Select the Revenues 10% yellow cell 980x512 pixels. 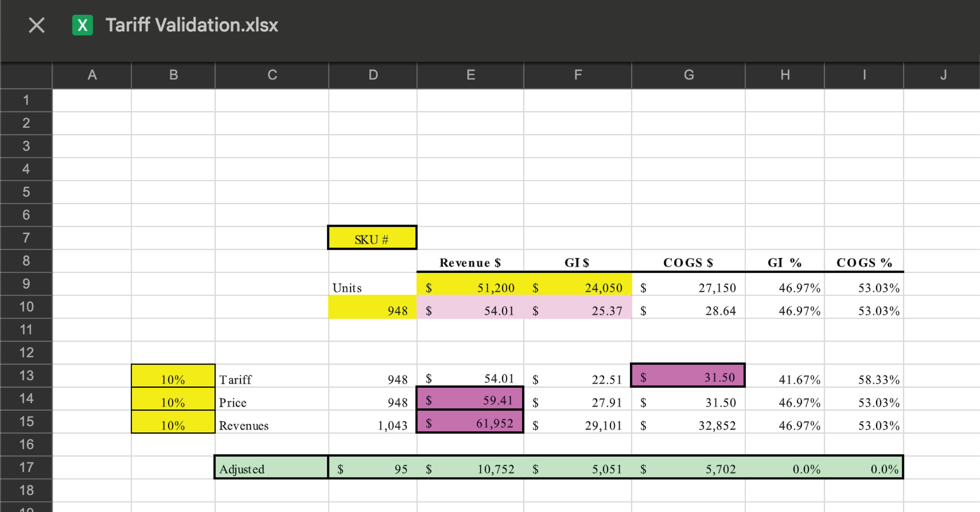(x=173, y=422)
